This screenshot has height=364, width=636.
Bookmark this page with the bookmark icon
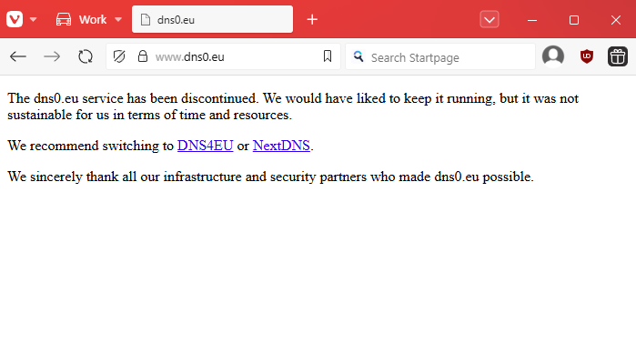tap(328, 56)
